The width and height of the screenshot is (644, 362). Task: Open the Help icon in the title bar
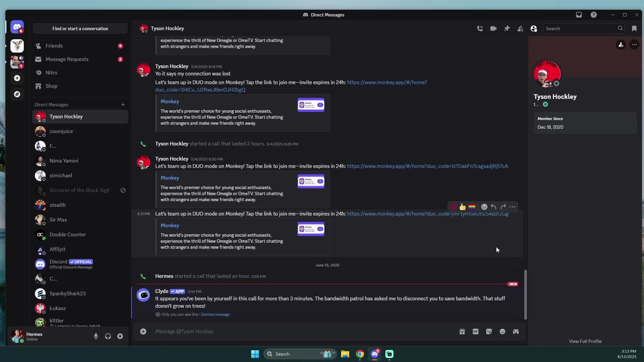pos(594,15)
